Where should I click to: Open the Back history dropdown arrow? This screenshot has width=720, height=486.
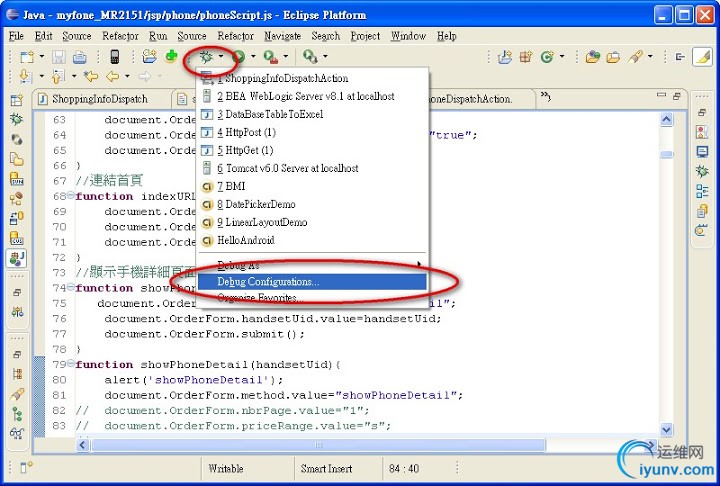point(127,76)
